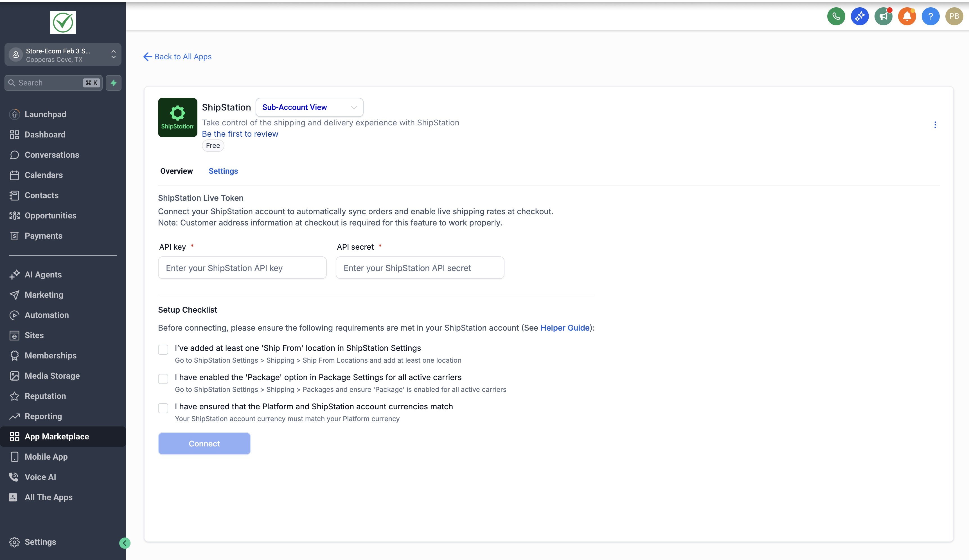969x560 pixels.
Task: Focus the ShipStation API key field
Action: click(242, 268)
